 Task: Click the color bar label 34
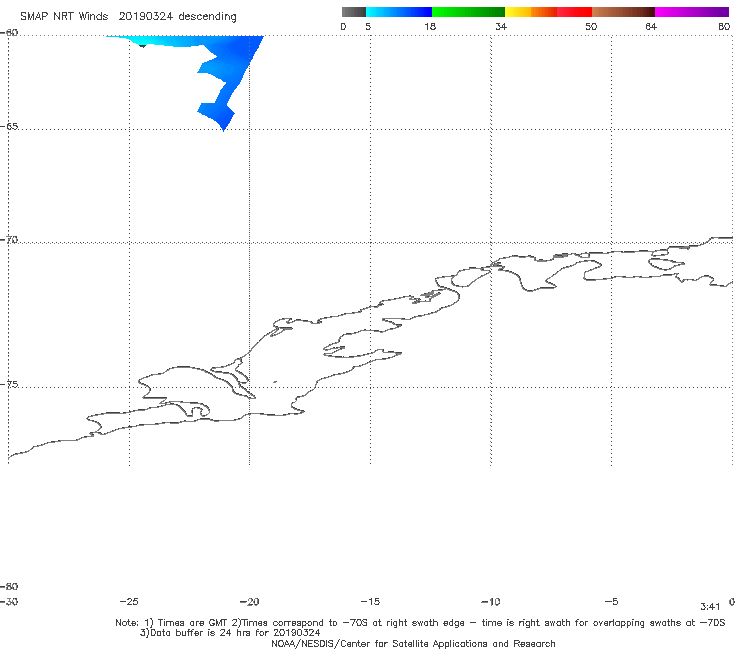point(501,27)
